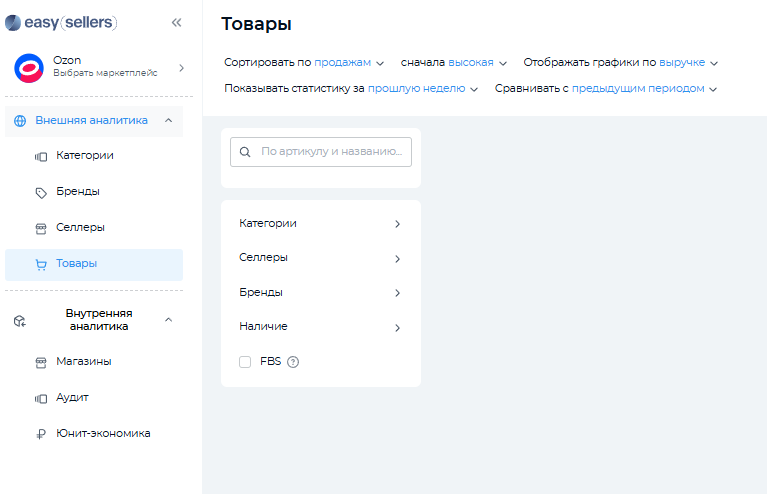Click Выбрать маркетплейс link

pyautogui.click(x=105, y=73)
